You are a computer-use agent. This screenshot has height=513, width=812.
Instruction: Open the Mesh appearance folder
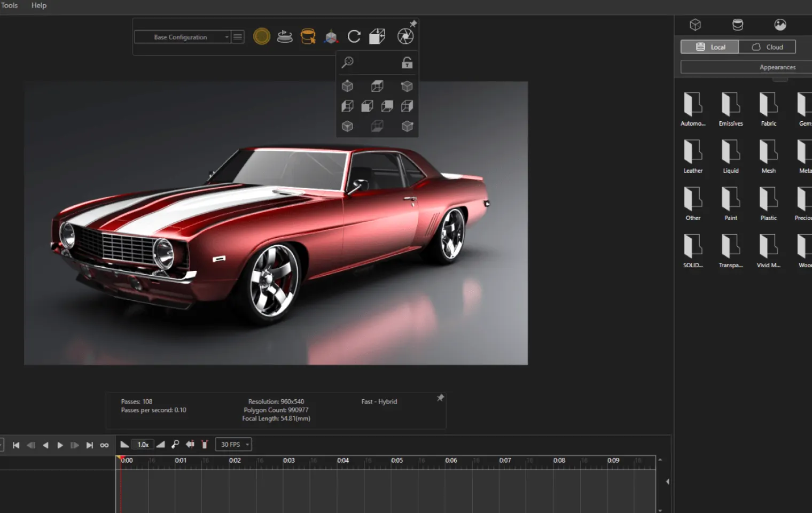click(769, 157)
